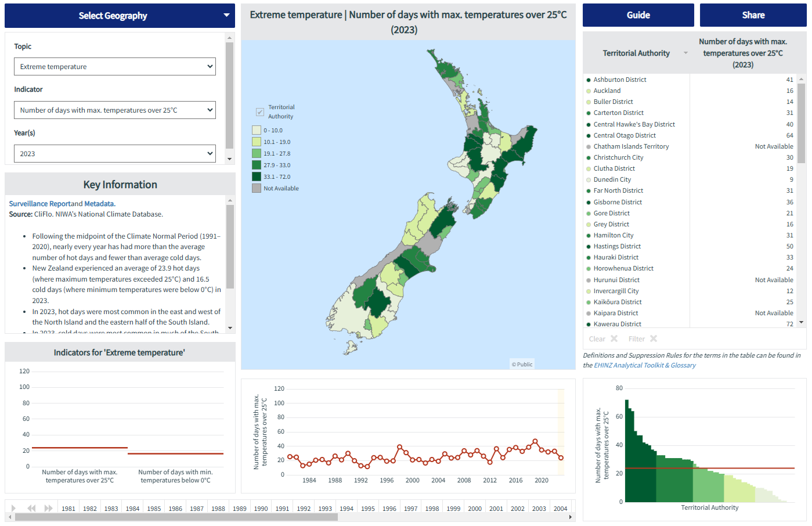Click the X icon beside Clear
The width and height of the screenshot is (812, 526).
614,339
